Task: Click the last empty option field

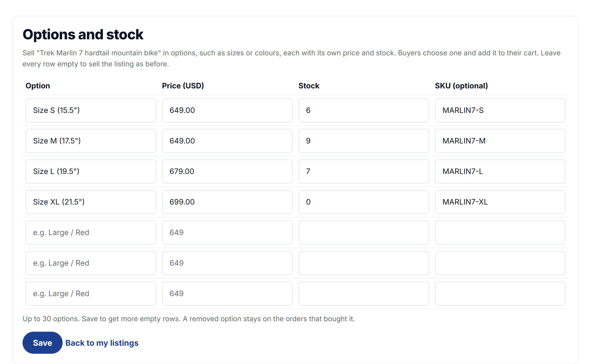Action: (x=91, y=294)
